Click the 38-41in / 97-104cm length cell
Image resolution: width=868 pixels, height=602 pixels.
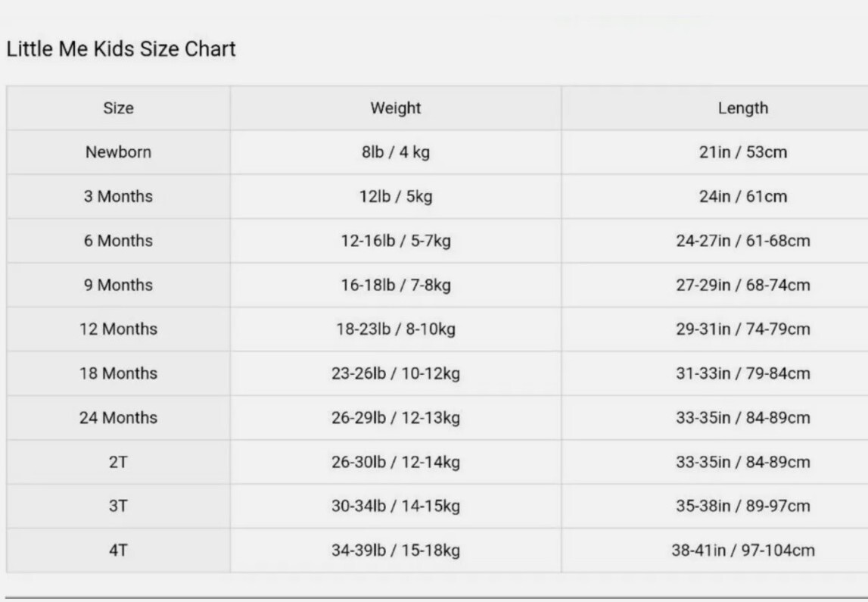click(x=742, y=551)
